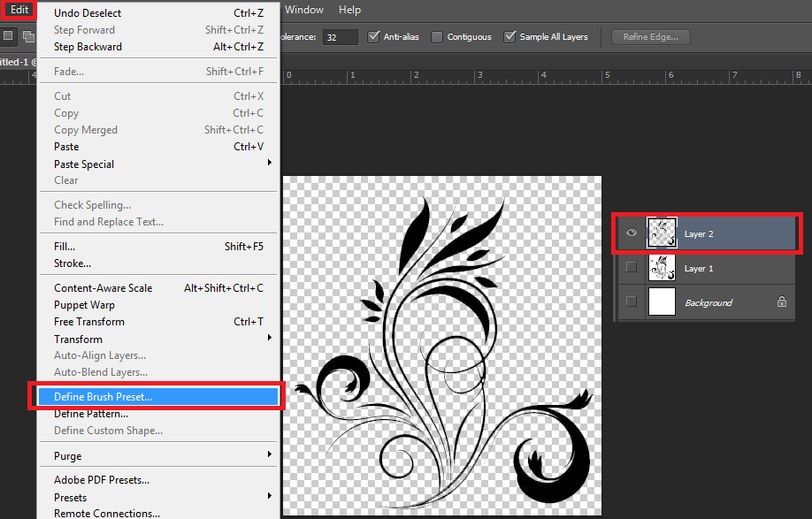
Task: Enable the Contiguous checkbox
Action: (437, 37)
